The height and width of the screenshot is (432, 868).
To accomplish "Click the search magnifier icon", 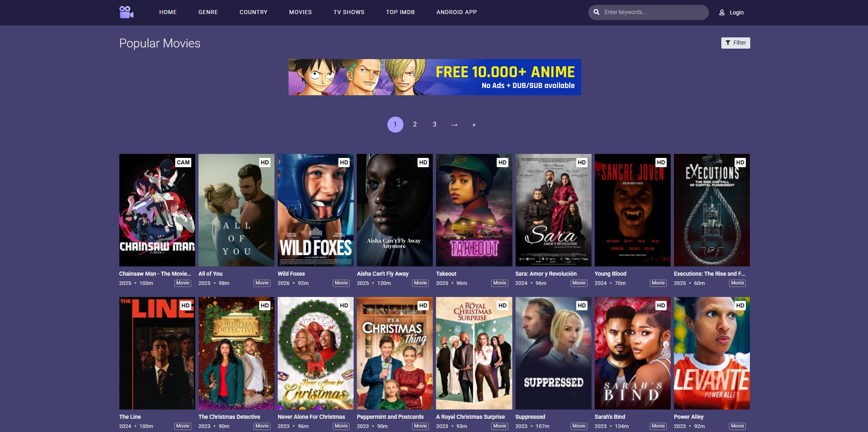I will click(x=596, y=12).
